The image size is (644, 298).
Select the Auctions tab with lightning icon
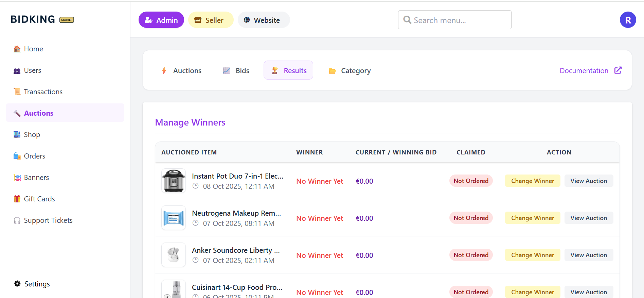coord(181,70)
